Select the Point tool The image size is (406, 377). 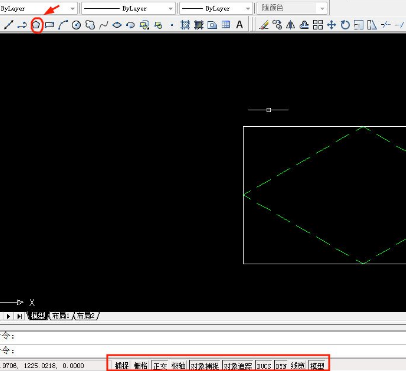coord(172,25)
